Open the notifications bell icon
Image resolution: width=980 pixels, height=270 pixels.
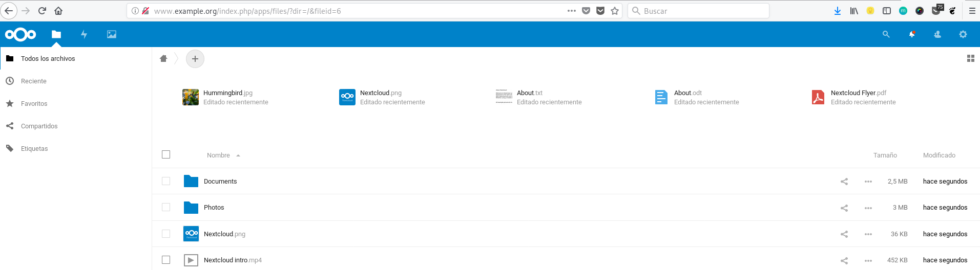[912, 34]
